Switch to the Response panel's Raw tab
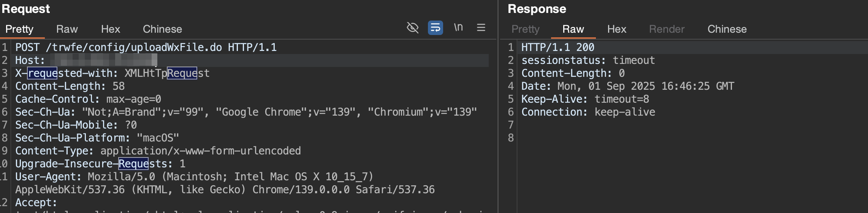Image resolution: width=868 pixels, height=213 pixels. coord(573,29)
